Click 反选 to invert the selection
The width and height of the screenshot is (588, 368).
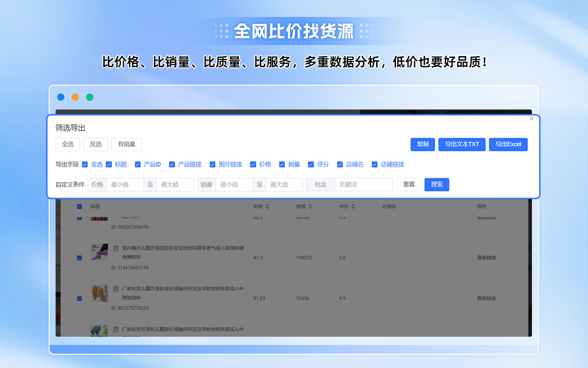[x=95, y=144]
